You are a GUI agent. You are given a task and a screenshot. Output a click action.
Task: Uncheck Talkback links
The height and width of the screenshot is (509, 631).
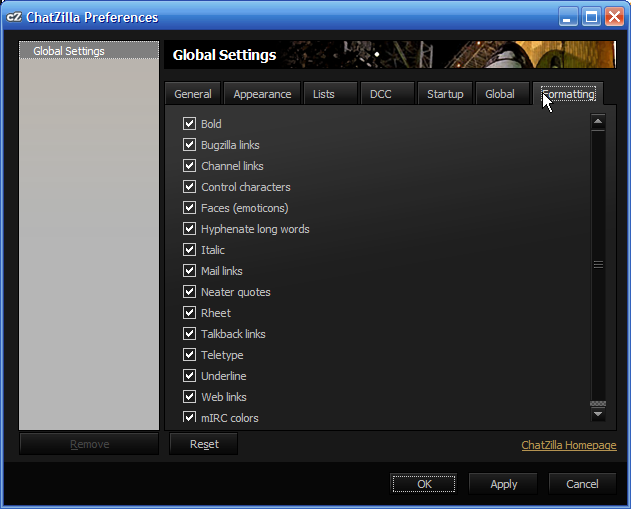pyautogui.click(x=190, y=334)
